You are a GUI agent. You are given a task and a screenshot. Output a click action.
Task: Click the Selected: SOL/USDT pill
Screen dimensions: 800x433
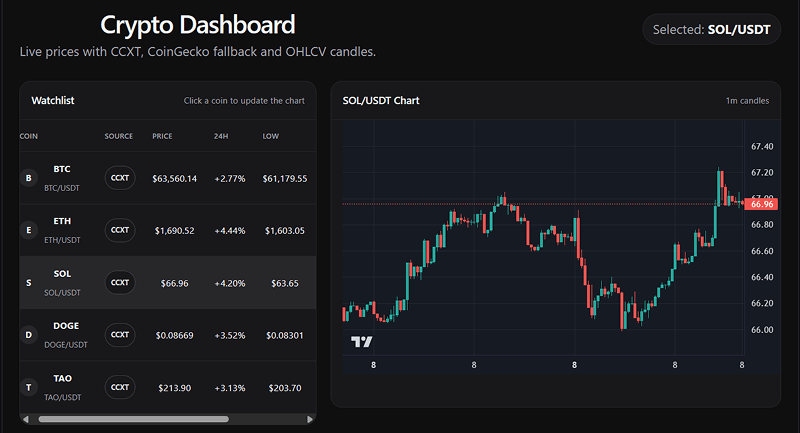(x=711, y=30)
